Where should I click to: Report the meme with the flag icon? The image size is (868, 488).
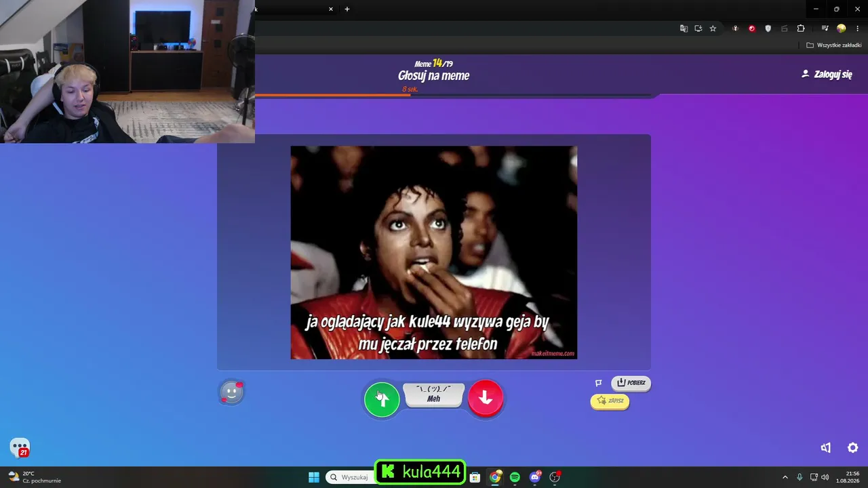coord(599,383)
